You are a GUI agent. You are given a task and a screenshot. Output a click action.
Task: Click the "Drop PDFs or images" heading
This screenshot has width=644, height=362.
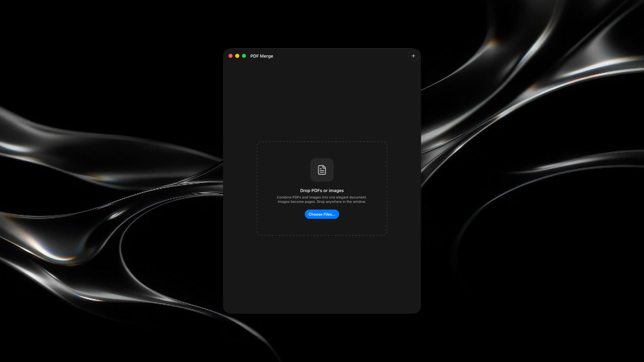tap(322, 190)
